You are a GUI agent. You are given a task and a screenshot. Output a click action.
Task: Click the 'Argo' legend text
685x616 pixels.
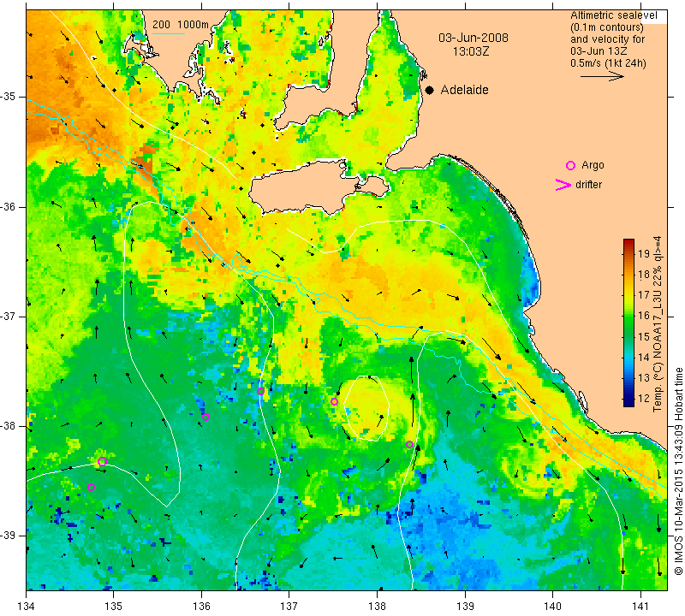coord(593,165)
